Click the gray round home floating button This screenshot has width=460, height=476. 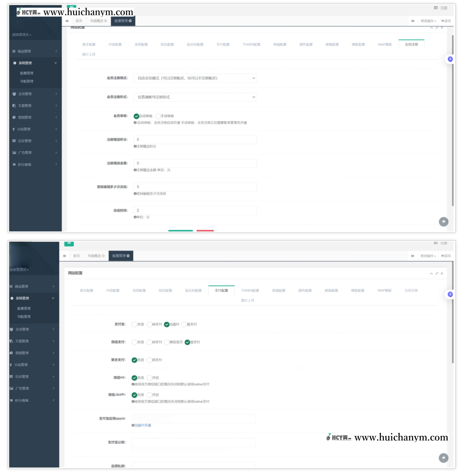coord(443,222)
